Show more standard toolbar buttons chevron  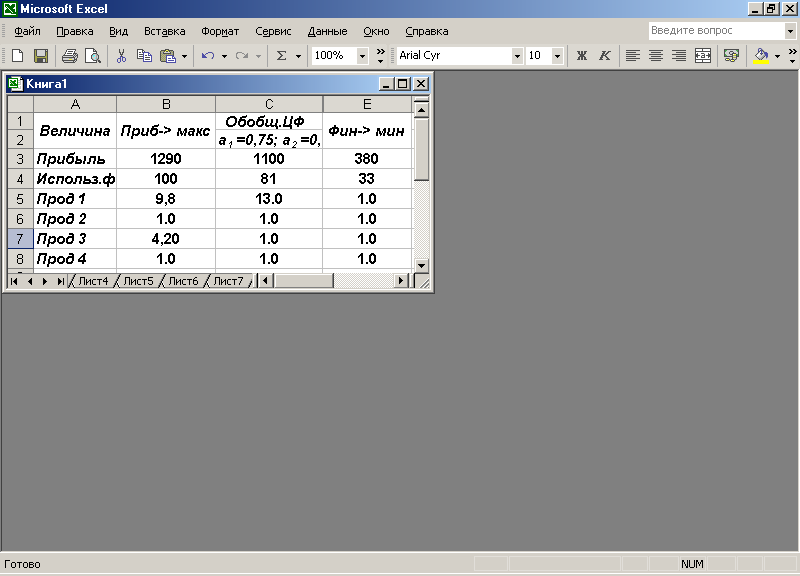[x=381, y=56]
